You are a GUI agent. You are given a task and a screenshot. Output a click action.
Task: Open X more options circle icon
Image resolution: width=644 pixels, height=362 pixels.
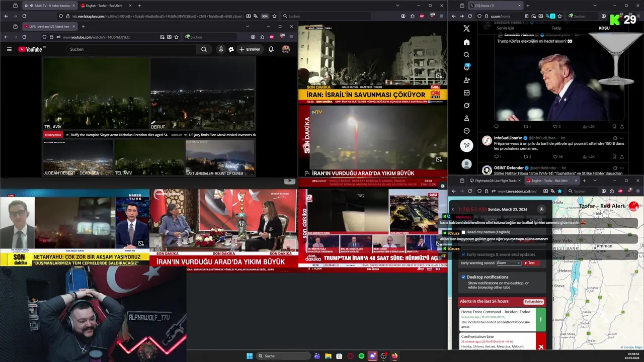[466, 131]
